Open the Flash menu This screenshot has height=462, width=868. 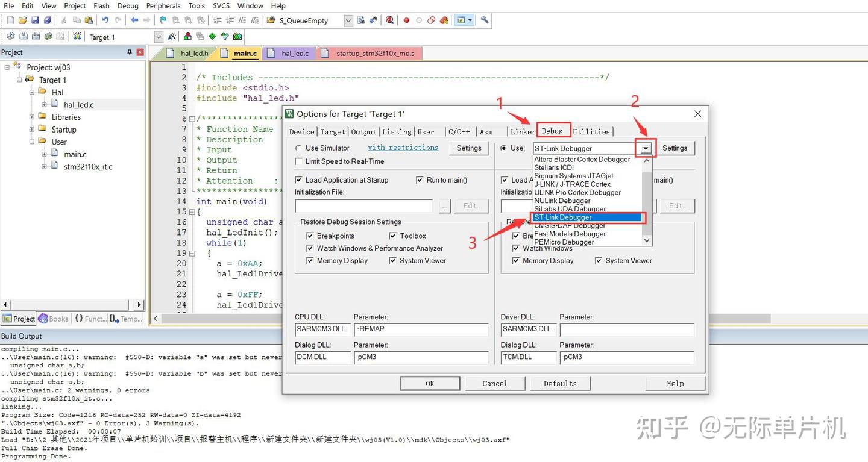101,5
